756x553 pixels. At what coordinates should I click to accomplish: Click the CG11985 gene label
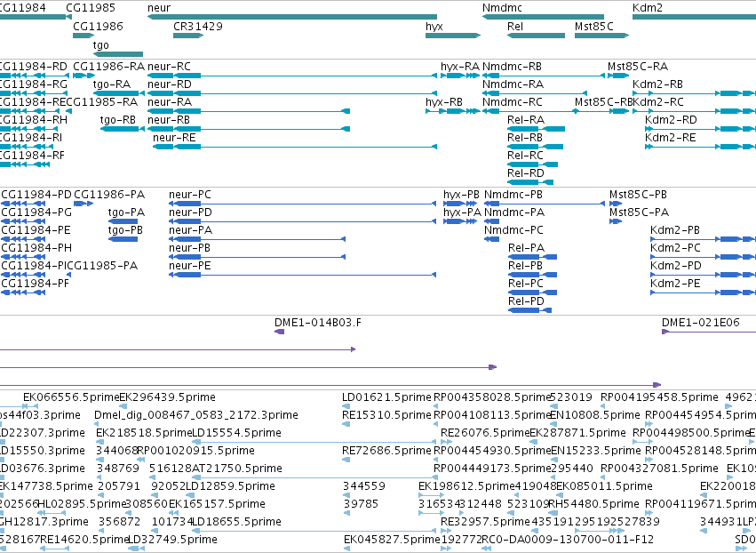tap(90, 8)
